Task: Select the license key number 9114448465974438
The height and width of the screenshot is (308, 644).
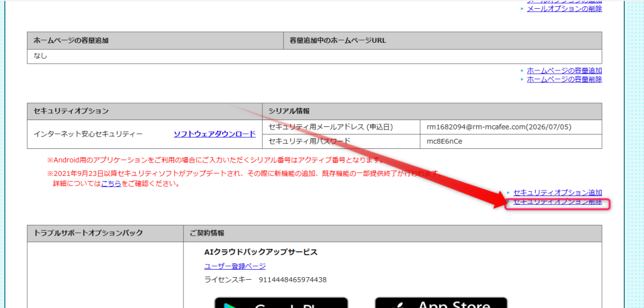Action: click(292, 280)
